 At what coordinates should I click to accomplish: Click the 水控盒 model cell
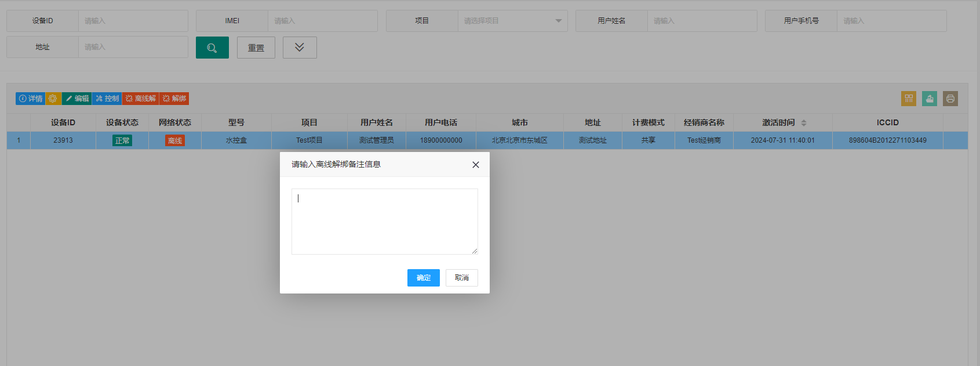coord(236,140)
